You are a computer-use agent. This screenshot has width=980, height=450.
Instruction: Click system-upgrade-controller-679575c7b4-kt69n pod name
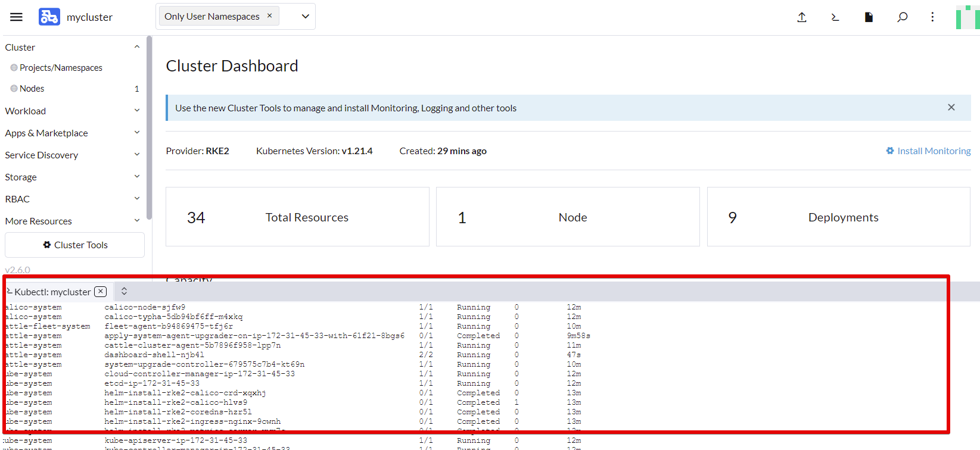click(204, 364)
